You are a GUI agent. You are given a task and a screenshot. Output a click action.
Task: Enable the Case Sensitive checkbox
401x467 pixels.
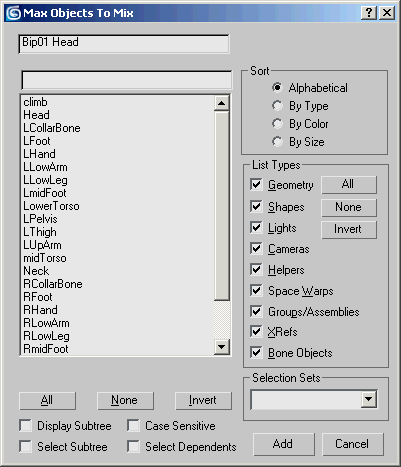pyautogui.click(x=133, y=426)
